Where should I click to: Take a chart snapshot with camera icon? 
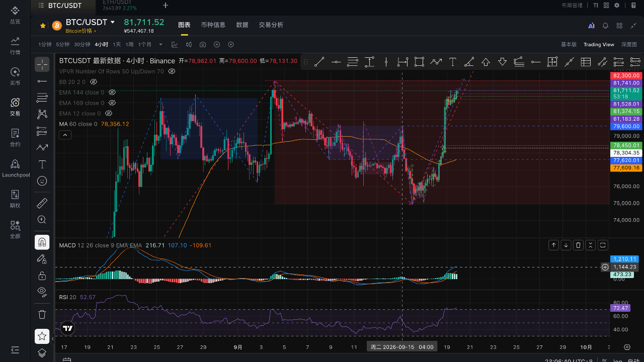[203, 44]
